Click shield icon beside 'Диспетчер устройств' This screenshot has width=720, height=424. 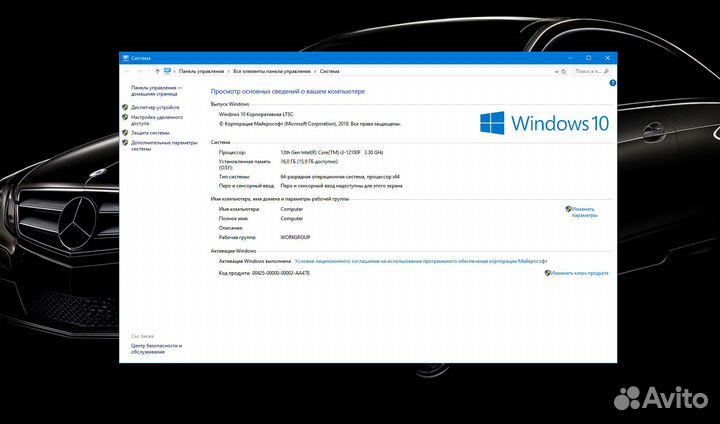(125, 107)
